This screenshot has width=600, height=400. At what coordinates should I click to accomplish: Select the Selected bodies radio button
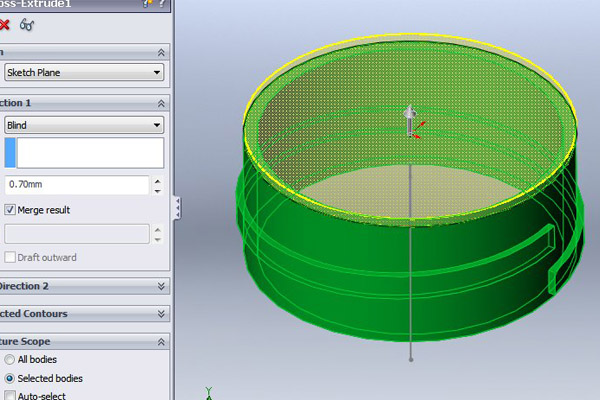point(9,379)
